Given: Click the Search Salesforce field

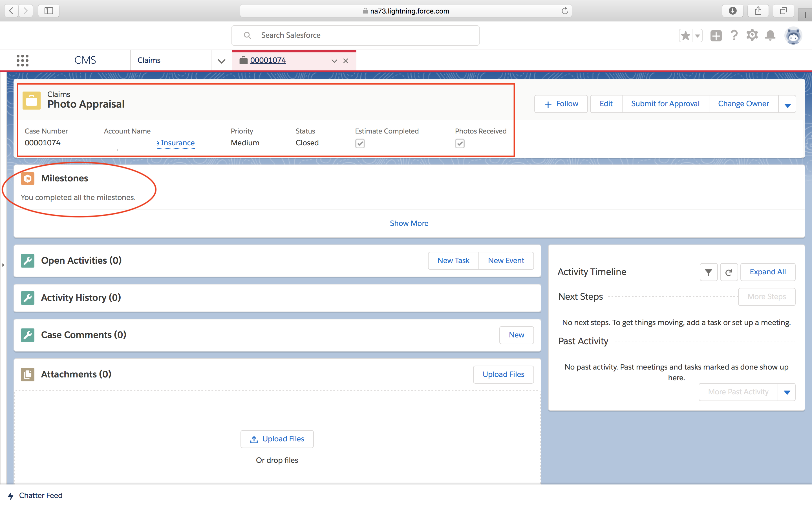Looking at the screenshot, I should (x=356, y=35).
